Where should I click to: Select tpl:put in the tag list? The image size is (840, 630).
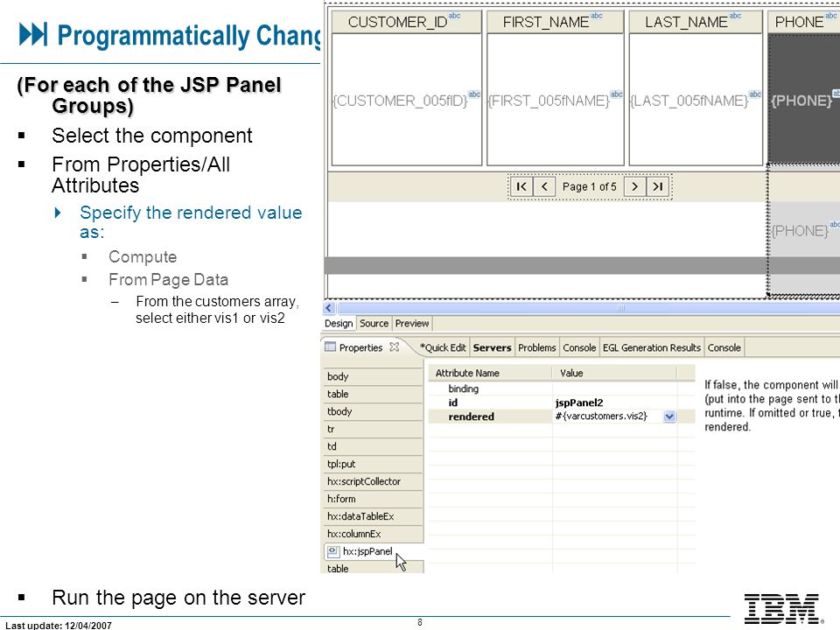[x=374, y=464]
